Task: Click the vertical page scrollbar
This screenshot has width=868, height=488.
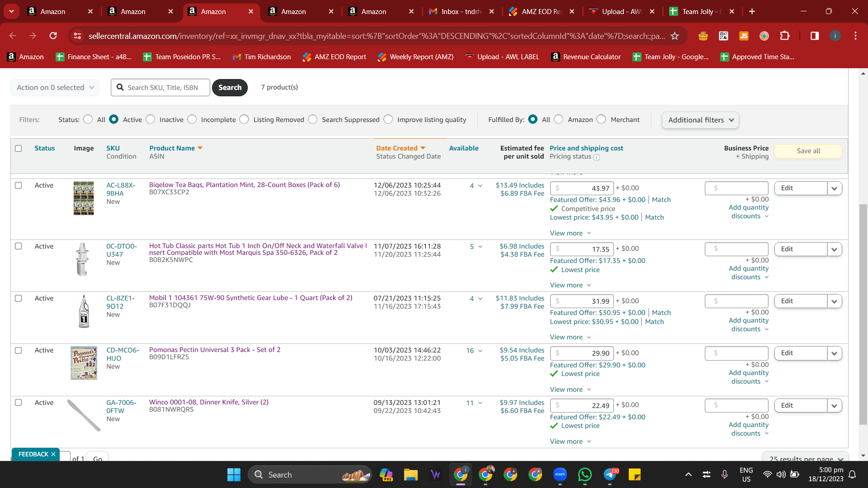Action: click(x=863, y=314)
